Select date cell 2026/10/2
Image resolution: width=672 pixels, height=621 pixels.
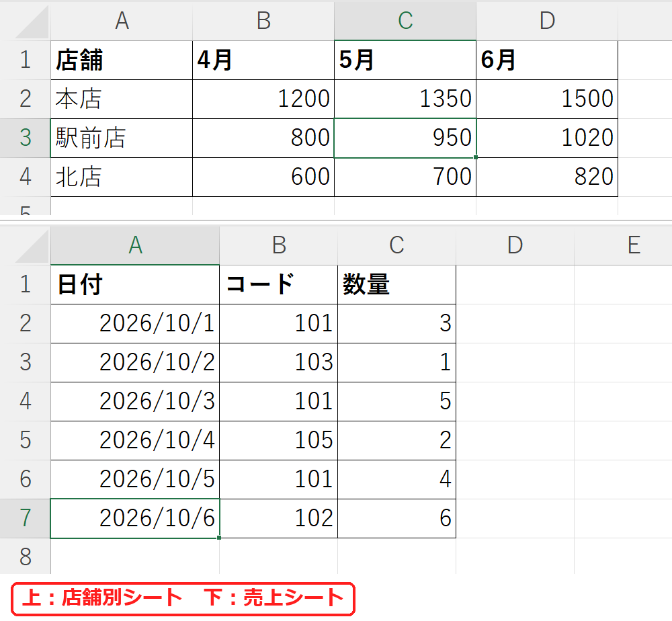[x=135, y=362]
